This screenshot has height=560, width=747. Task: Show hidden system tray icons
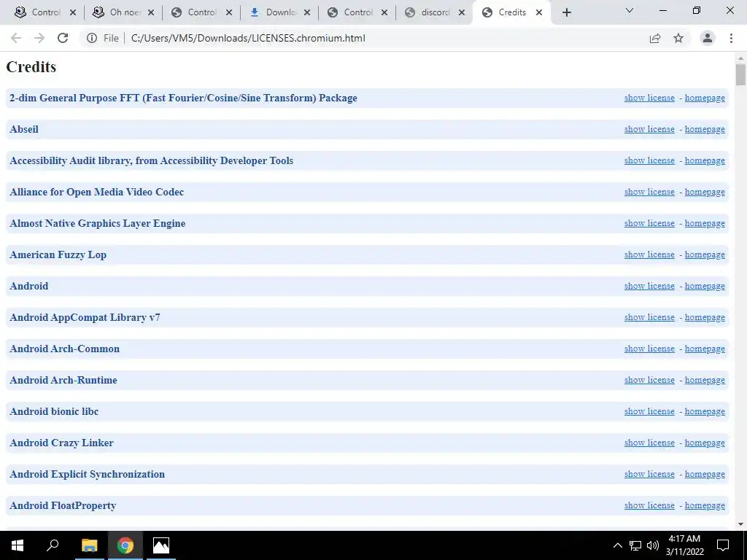617,545
